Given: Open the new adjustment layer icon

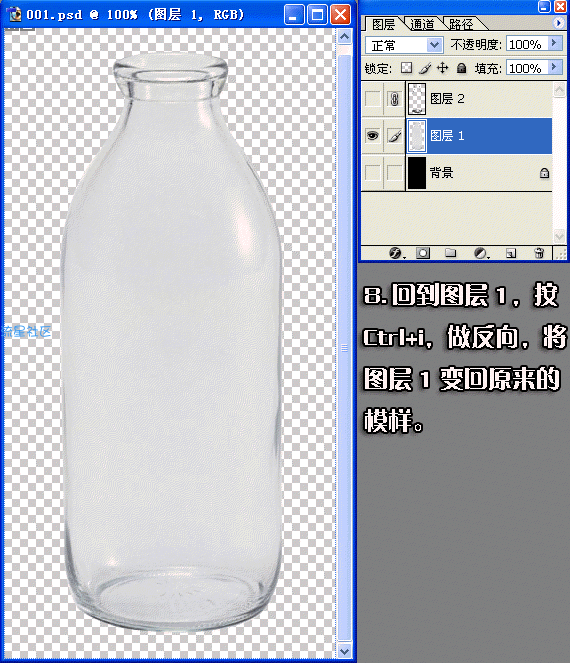Looking at the screenshot, I should (x=480, y=253).
